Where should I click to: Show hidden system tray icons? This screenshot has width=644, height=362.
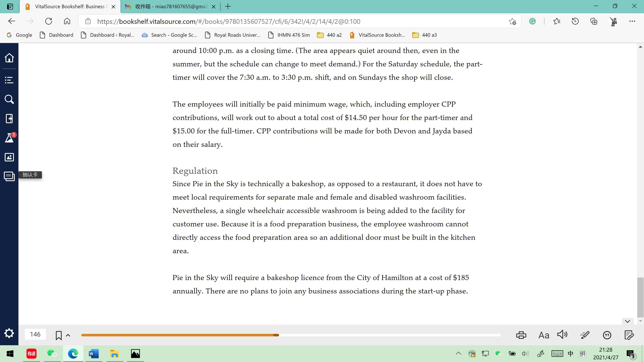click(x=459, y=353)
